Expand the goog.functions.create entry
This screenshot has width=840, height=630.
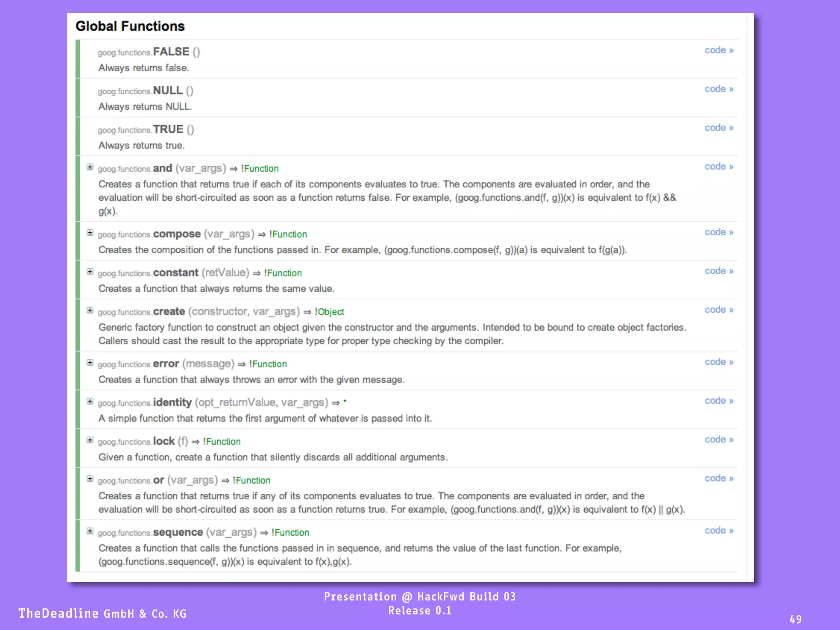coord(90,310)
